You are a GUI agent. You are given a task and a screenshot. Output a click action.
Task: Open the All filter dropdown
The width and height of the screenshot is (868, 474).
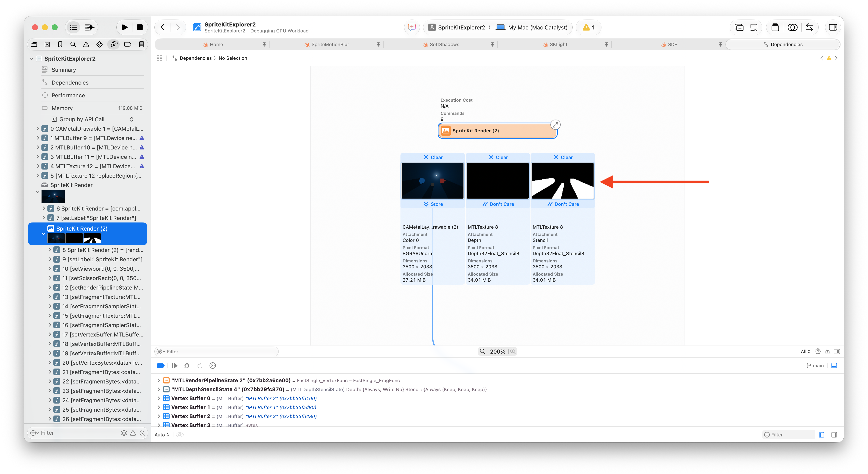805,351
